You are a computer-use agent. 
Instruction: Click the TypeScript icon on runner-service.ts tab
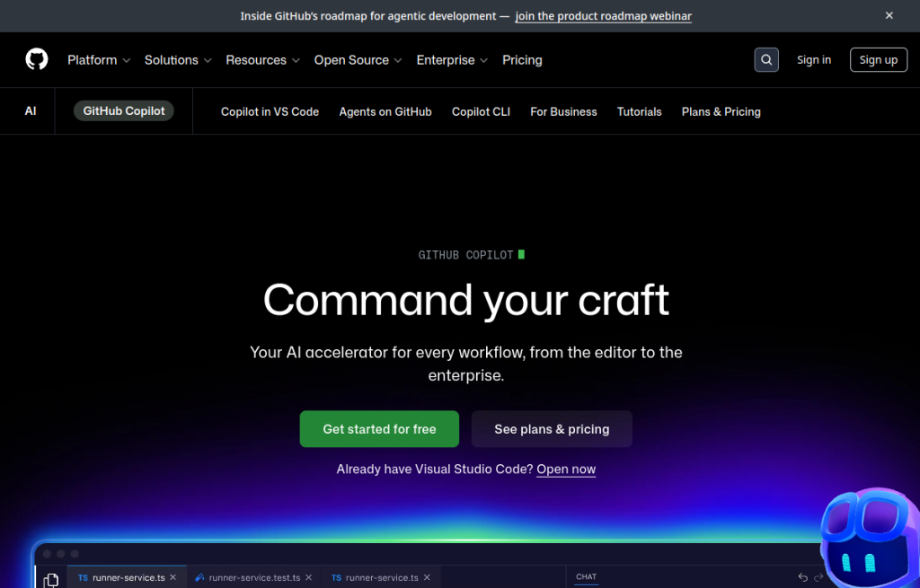pos(81,577)
